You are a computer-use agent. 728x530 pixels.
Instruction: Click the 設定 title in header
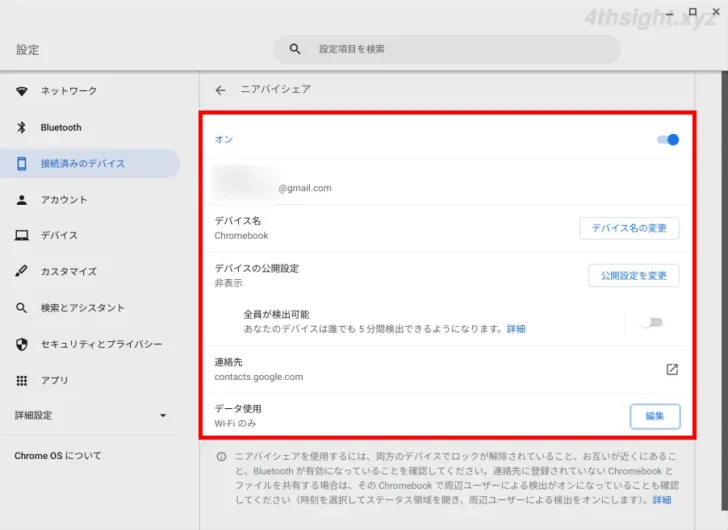coord(27,50)
